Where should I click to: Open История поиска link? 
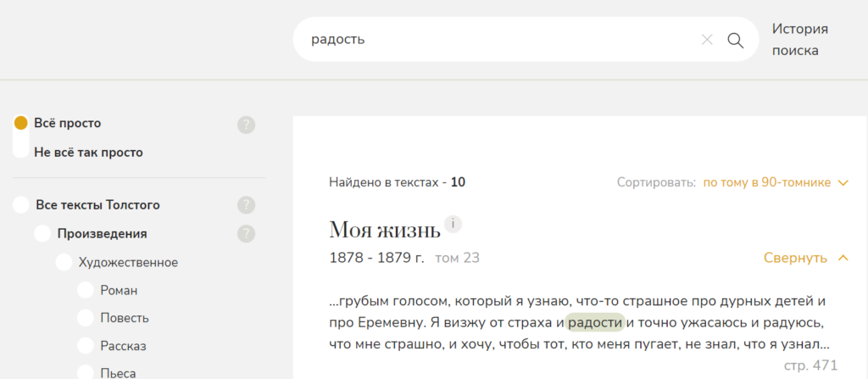[x=799, y=40]
